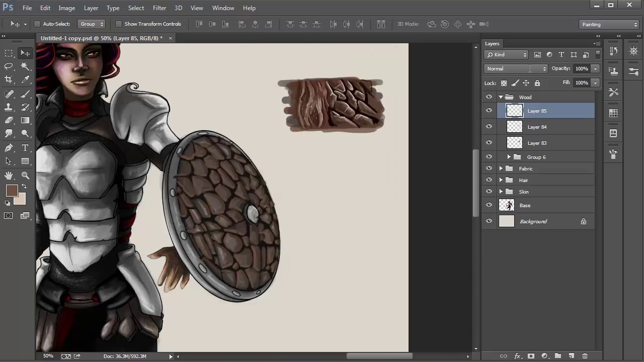Open the Image menu
This screenshot has width=644, height=362.
coord(66,8)
